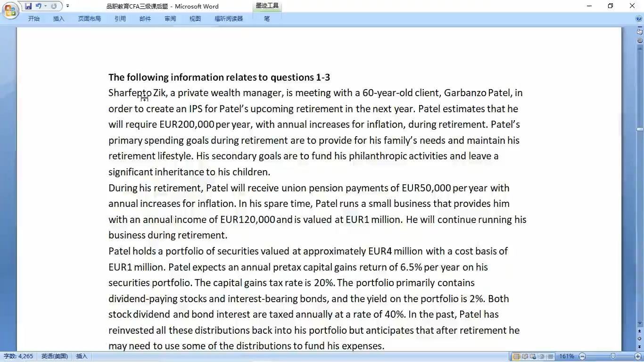644x362 pixels.
Task: Switch to Web Layout view
Action: 533,356
